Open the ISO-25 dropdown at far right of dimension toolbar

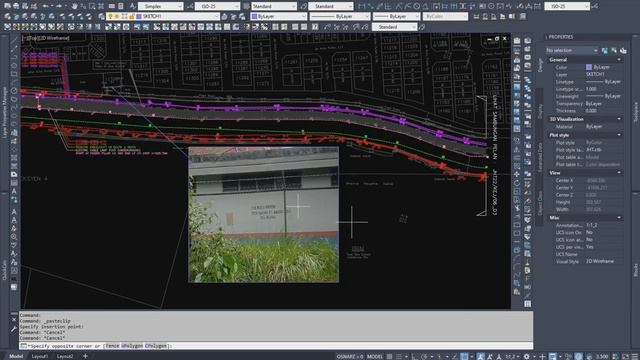[567, 6]
